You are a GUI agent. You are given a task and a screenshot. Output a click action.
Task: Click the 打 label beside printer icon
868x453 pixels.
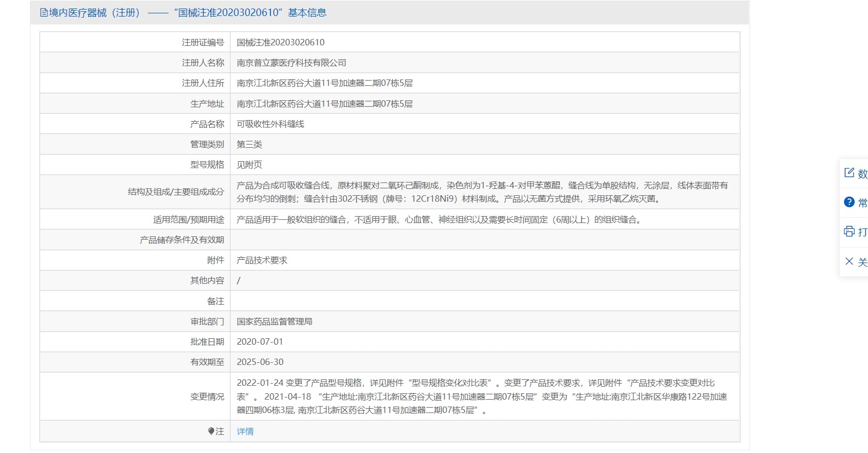click(863, 232)
